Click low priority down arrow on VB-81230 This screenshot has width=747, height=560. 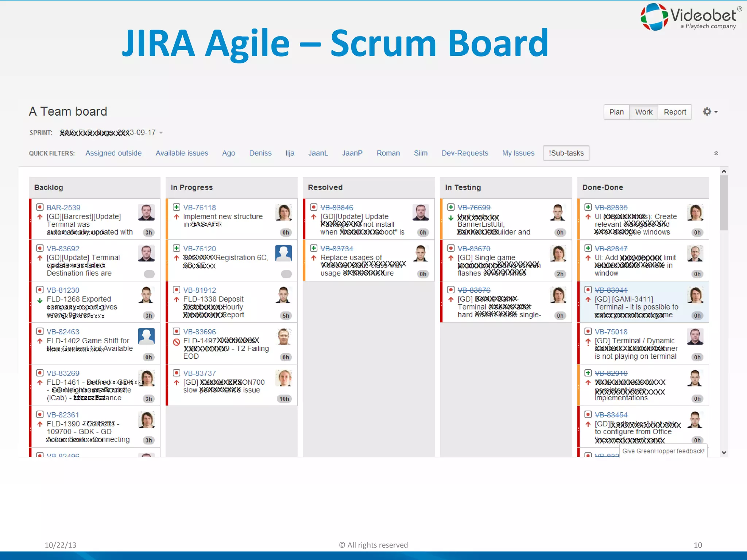click(x=40, y=301)
